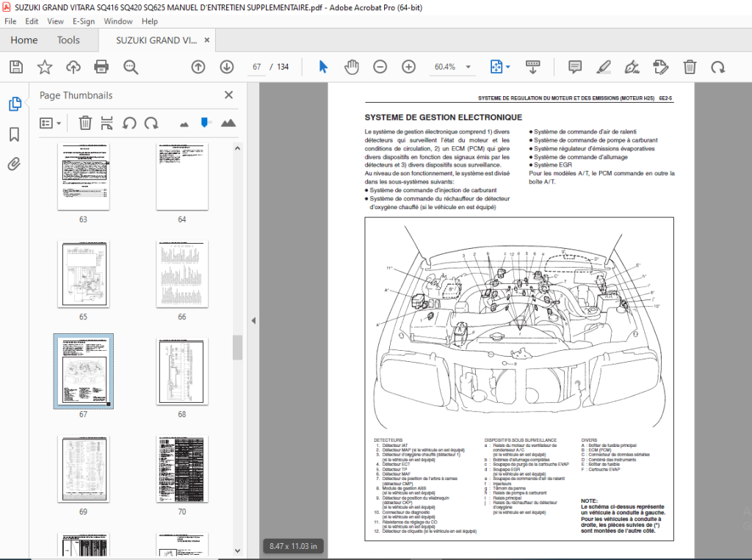This screenshot has width=752, height=560.
Task: Click heading SYSTEME DE GESTION ELECTRONIQUE
Action: [x=443, y=117]
